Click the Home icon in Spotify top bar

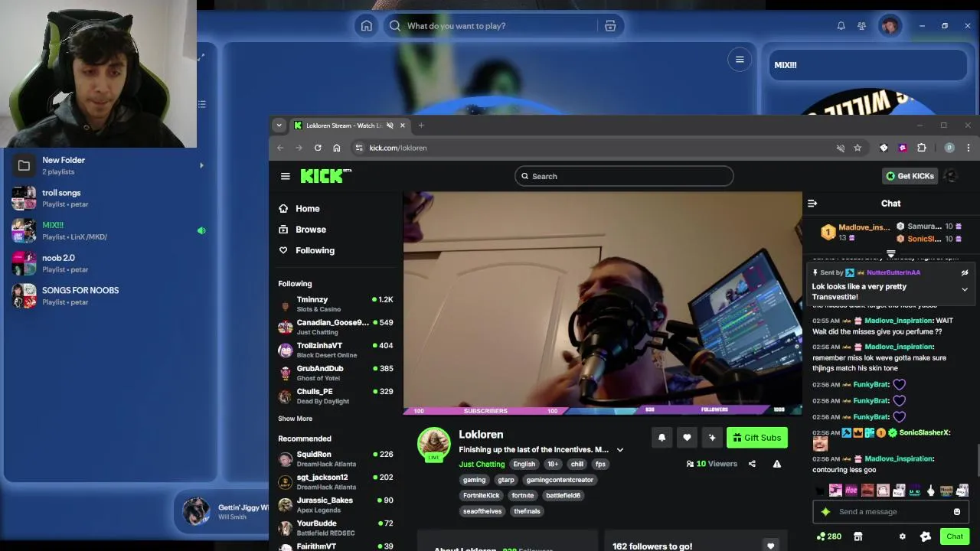pyautogui.click(x=367, y=26)
